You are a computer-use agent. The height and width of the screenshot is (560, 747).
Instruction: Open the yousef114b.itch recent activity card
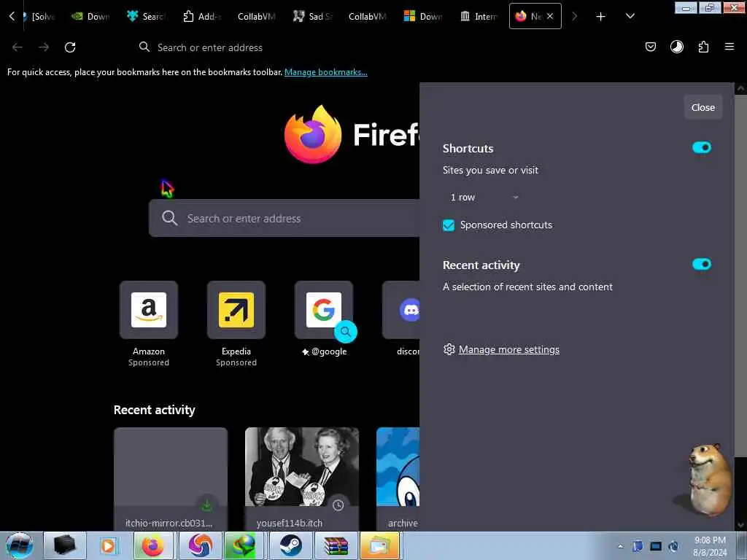pos(302,479)
